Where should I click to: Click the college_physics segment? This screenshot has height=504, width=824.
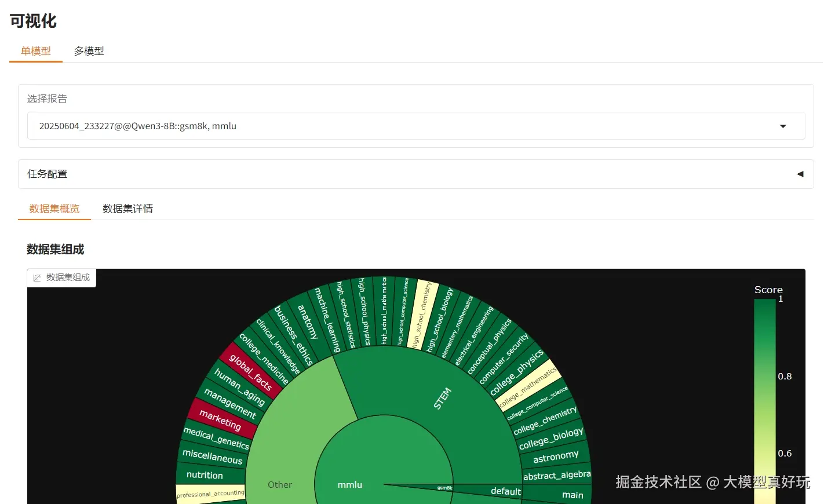pyautogui.click(x=516, y=372)
